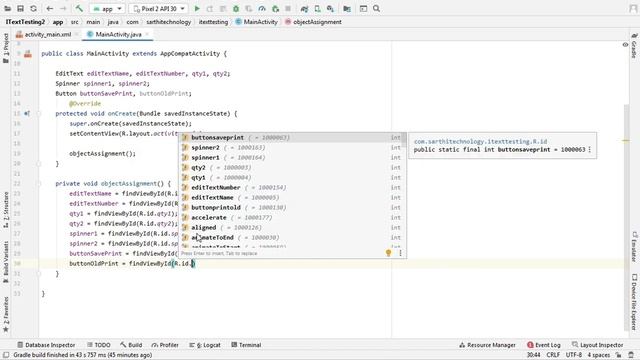
Task: Navigate forward with the right arrow icon
Action: pos(63,9)
